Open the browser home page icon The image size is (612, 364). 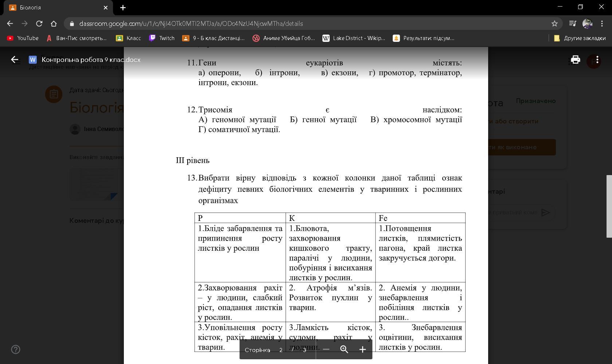pos(54,24)
